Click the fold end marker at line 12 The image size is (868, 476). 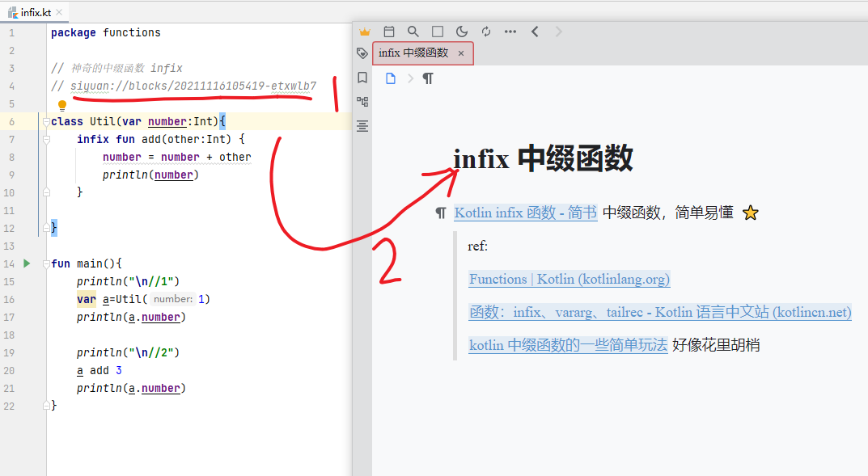tap(46, 228)
